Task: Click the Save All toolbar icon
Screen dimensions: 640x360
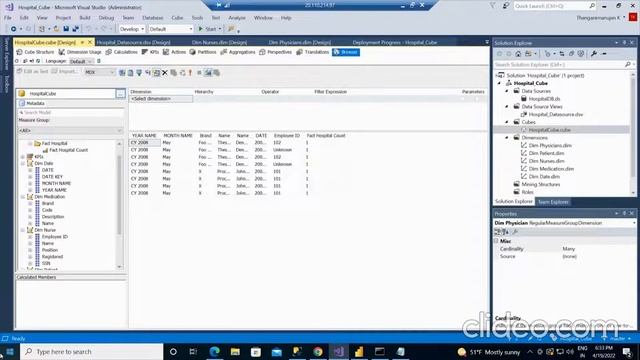Action: coord(76,29)
